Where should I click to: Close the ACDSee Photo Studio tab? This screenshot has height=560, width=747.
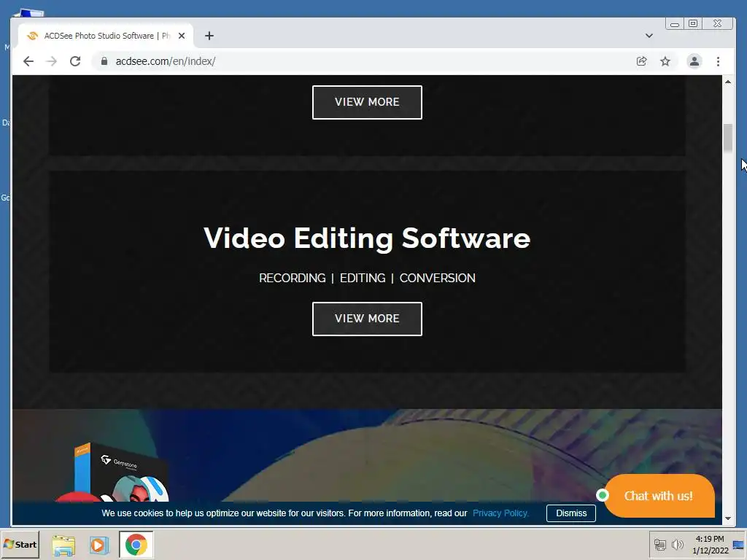tap(182, 36)
